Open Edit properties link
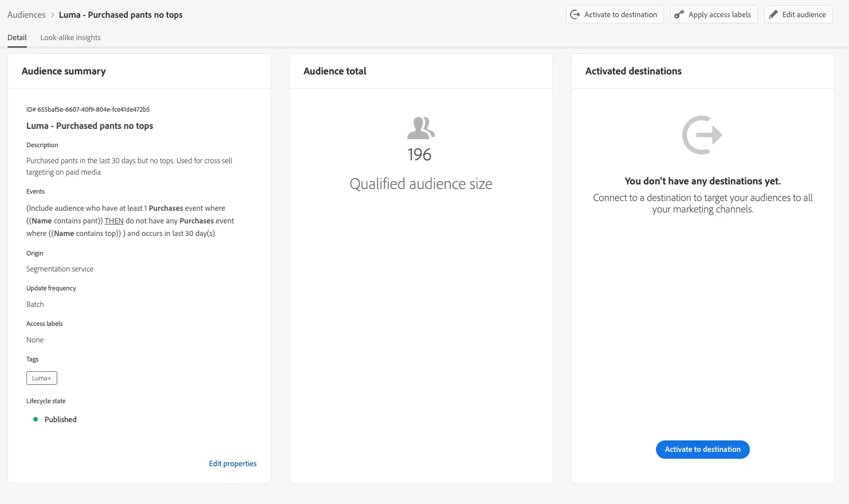The height and width of the screenshot is (504, 849). [233, 464]
